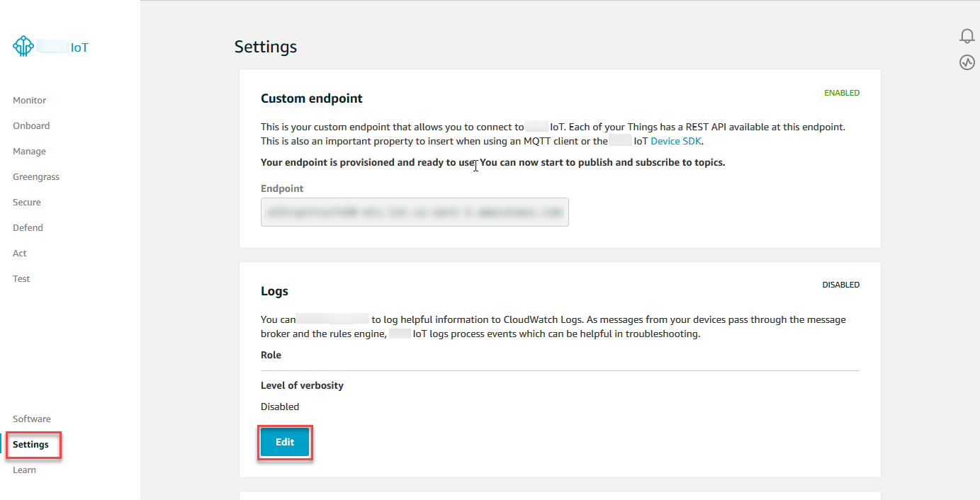Screen dimensions: 980x500
Task: Click the IoT logo icon
Action: [x=23, y=47]
